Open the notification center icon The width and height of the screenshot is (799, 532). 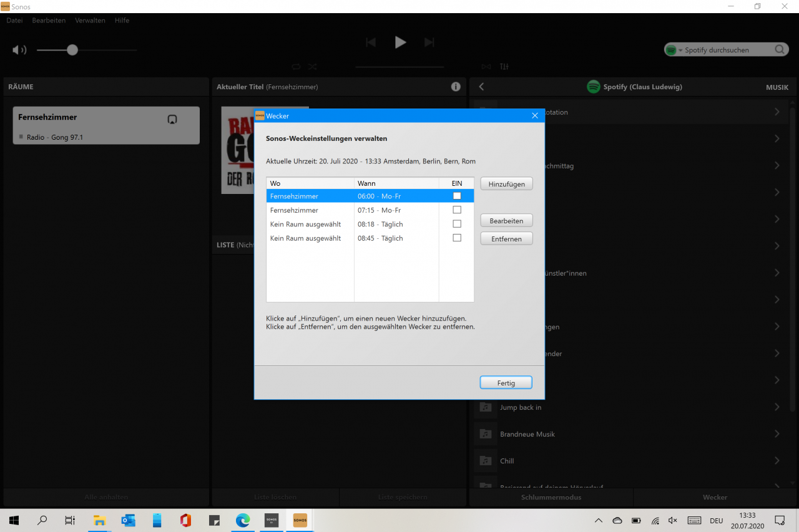[x=780, y=520]
